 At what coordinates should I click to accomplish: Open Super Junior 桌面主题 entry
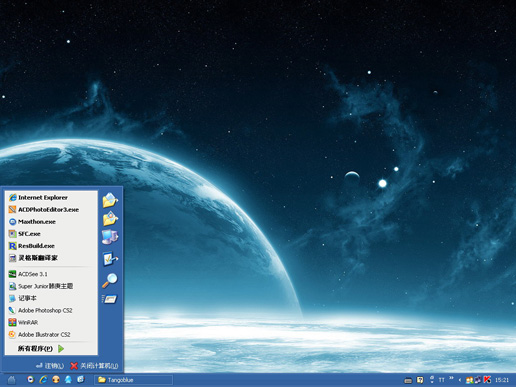[x=51, y=286]
